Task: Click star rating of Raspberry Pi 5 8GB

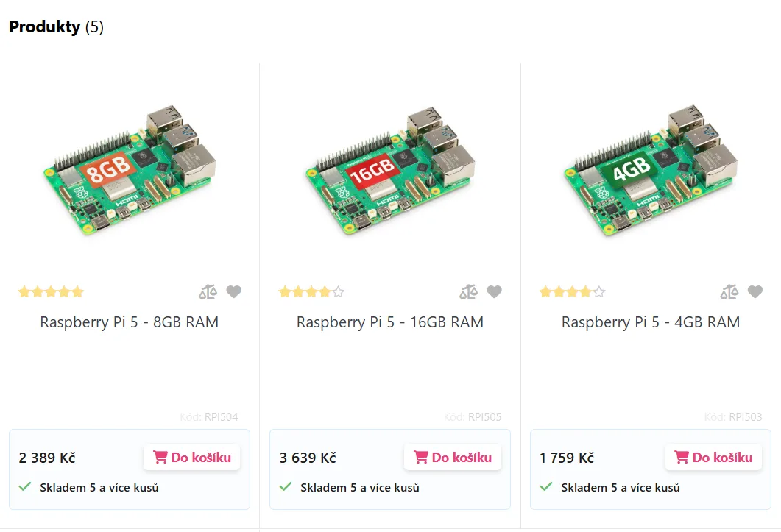Action: [x=51, y=292]
